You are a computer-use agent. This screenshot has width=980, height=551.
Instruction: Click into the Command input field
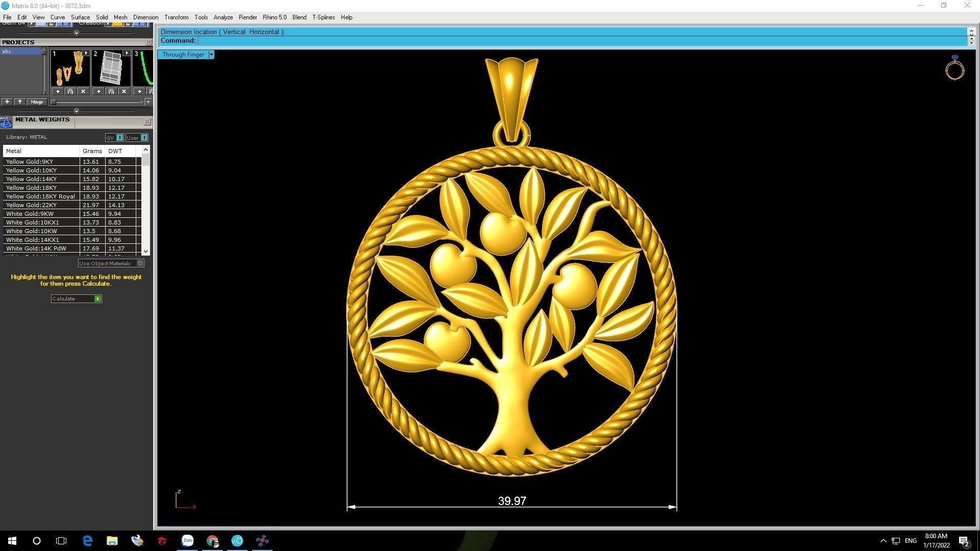(x=582, y=41)
